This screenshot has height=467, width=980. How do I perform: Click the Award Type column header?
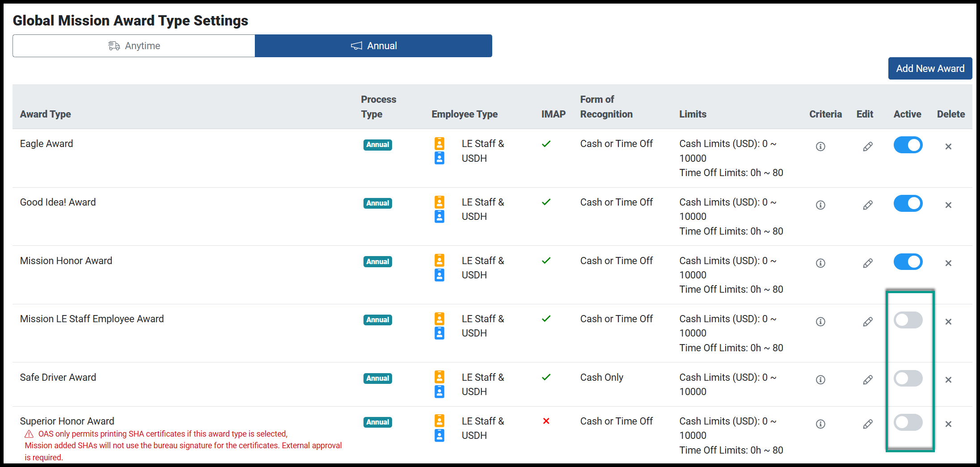46,114
